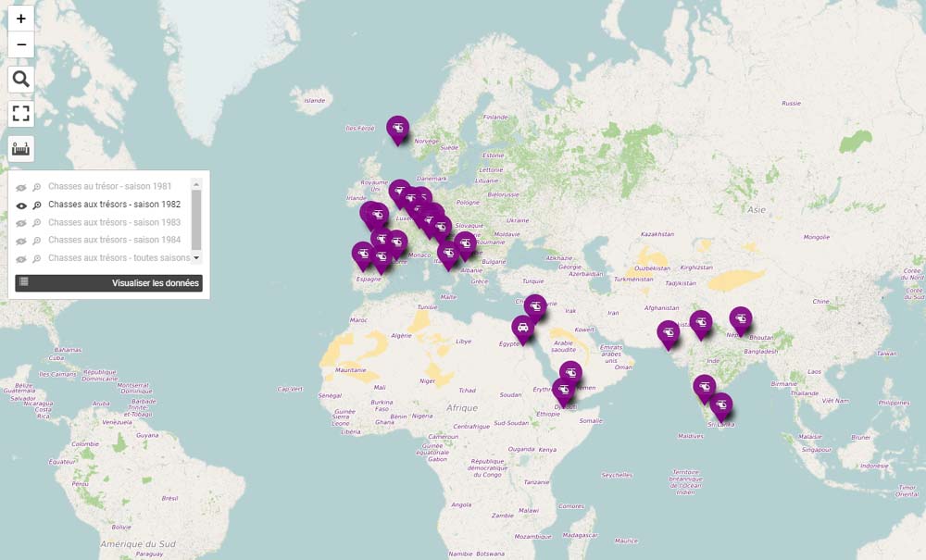
Task: Zoom to saison 1982 layer extent
Action: pos(37,205)
